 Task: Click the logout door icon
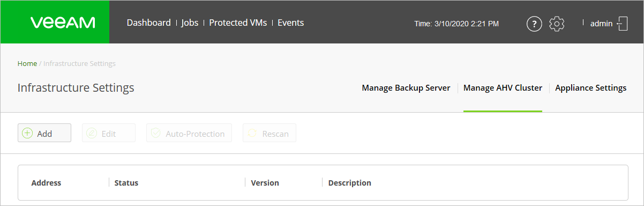click(622, 24)
